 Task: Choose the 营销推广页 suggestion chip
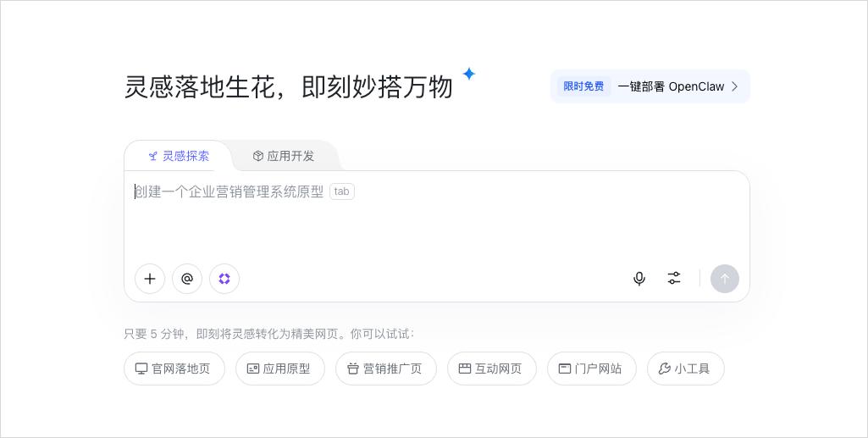[x=385, y=369]
